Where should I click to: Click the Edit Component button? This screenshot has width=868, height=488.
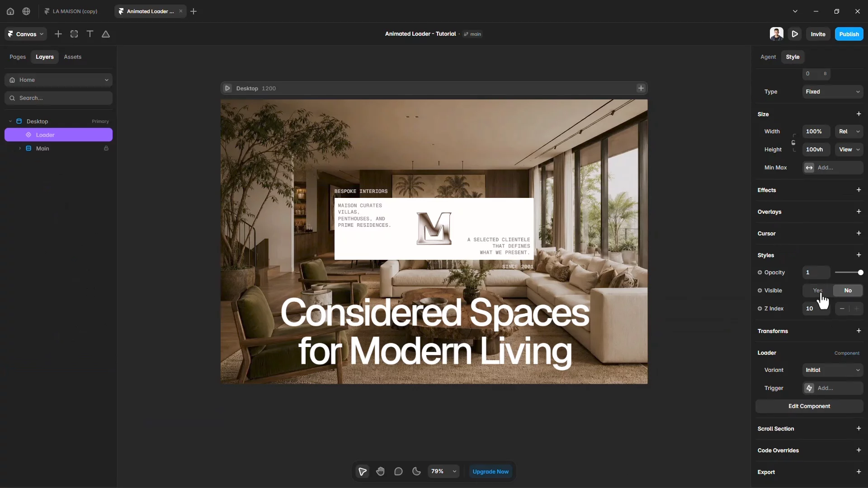[809, 406]
